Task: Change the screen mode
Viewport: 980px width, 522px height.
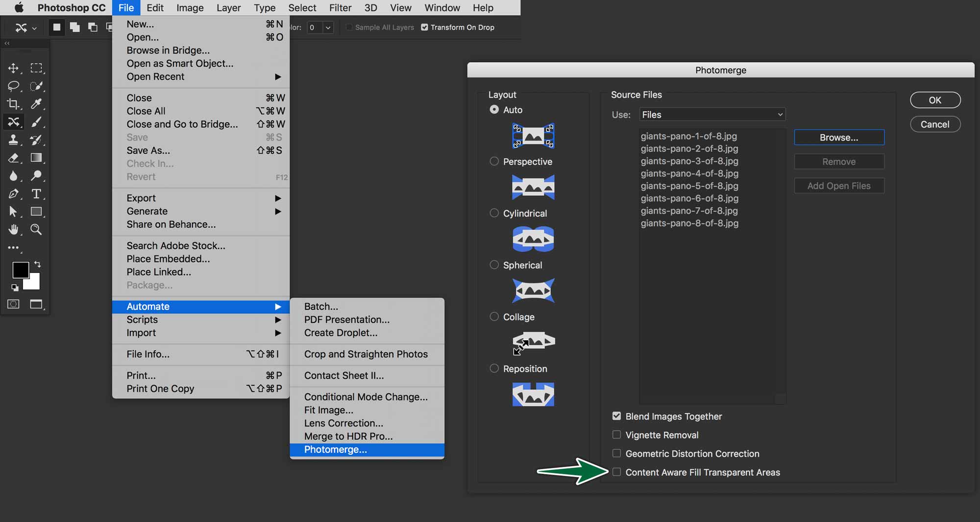Action: (x=36, y=304)
